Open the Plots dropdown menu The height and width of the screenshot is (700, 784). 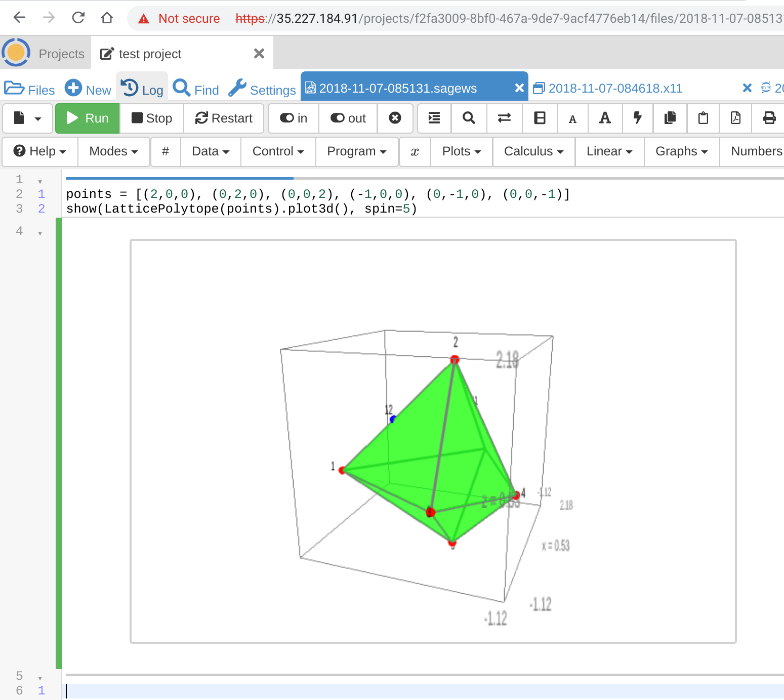coord(461,151)
